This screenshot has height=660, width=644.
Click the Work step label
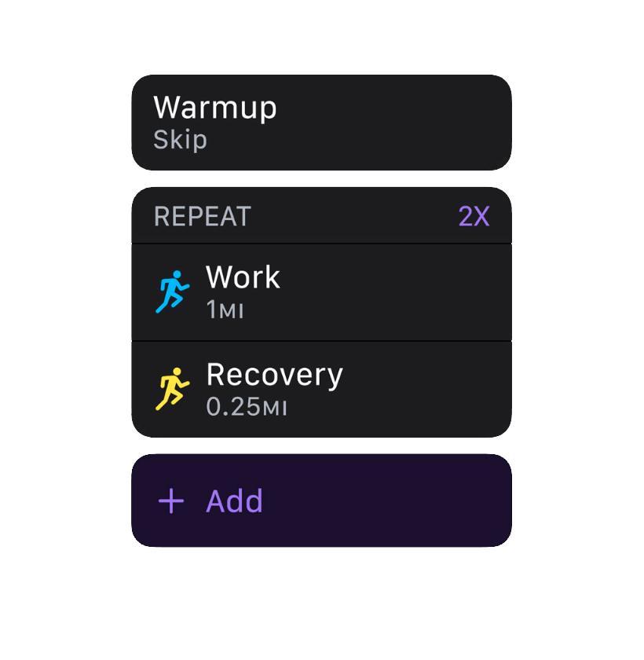[x=243, y=277]
